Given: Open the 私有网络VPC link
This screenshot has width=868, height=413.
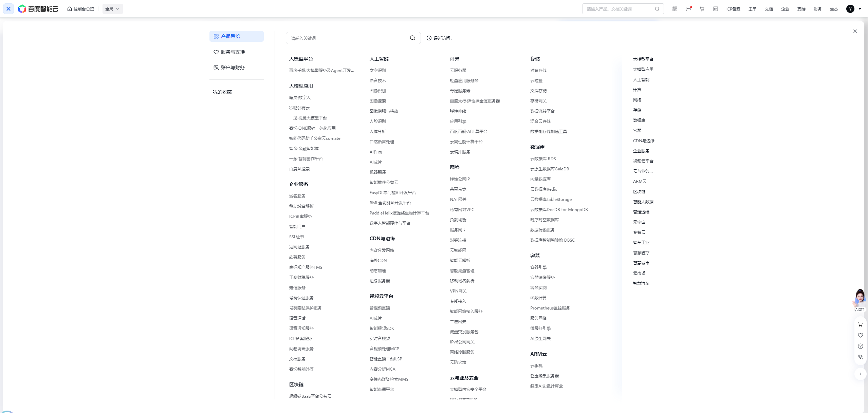Looking at the screenshot, I should [462, 209].
